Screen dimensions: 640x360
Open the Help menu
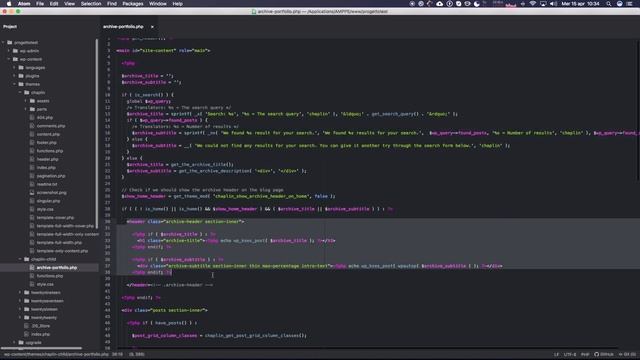coord(178,4)
